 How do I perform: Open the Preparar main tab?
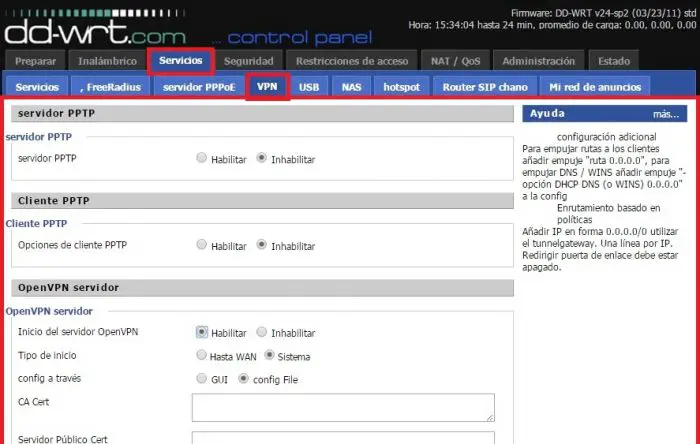pyautogui.click(x=35, y=61)
